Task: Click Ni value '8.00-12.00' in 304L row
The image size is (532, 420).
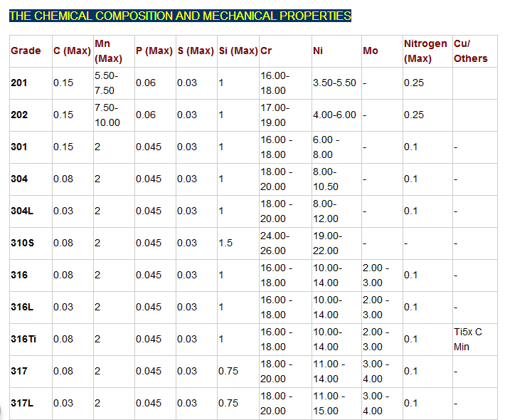Action: pyautogui.click(x=325, y=211)
